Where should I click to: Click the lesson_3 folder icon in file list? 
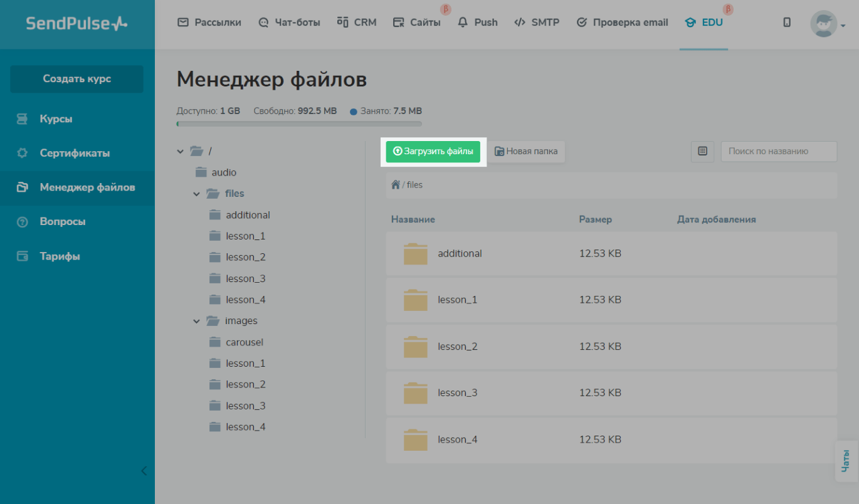[x=415, y=393]
